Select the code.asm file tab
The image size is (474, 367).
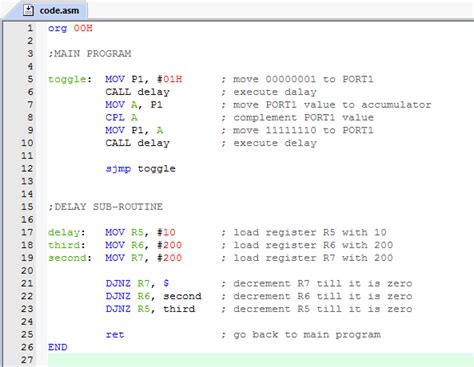point(51,10)
